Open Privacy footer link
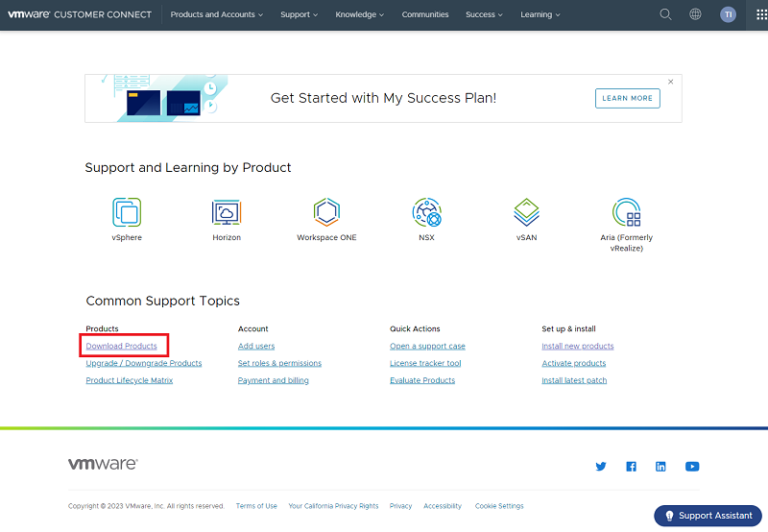 (x=400, y=506)
